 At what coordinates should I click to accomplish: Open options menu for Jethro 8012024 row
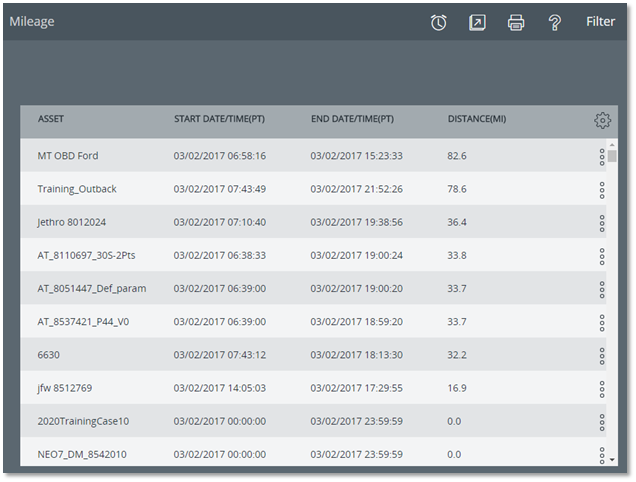(x=602, y=224)
